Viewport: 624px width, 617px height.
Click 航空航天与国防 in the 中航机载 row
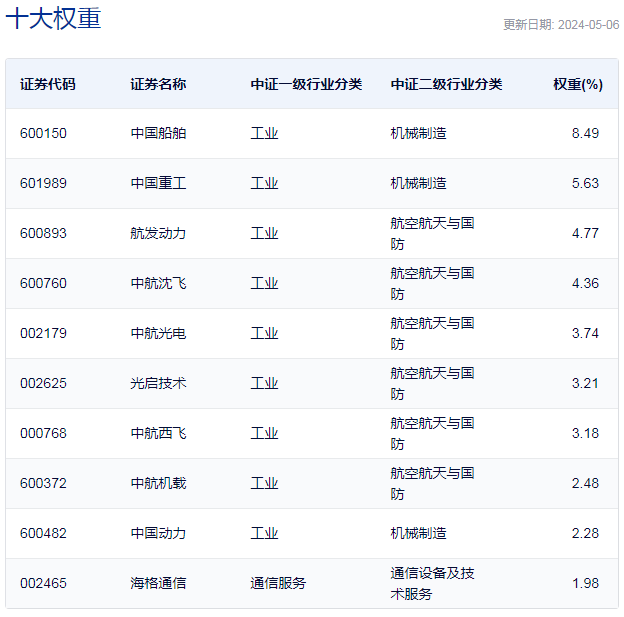point(432,483)
